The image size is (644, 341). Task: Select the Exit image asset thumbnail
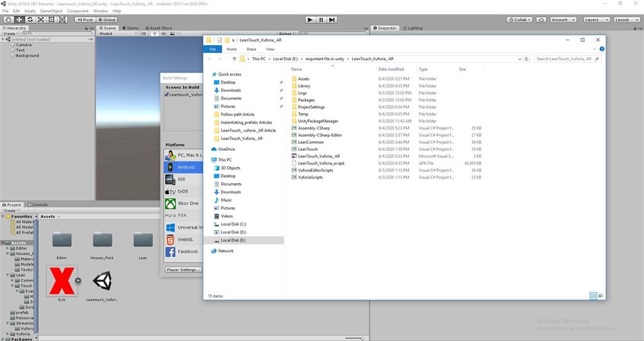[62, 281]
